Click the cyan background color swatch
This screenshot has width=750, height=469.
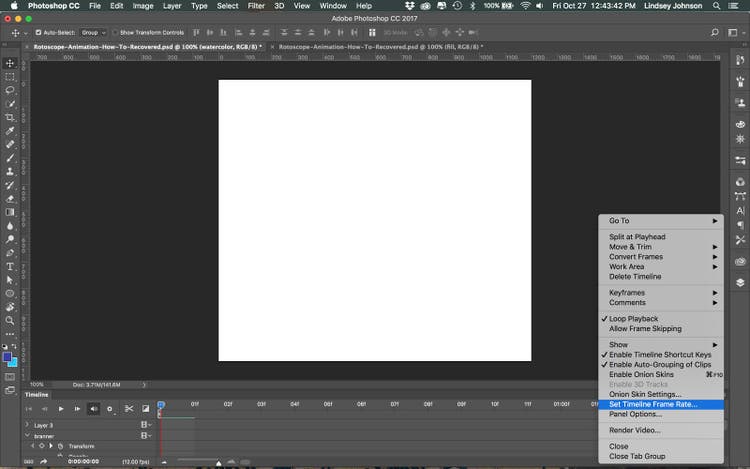coord(13,363)
